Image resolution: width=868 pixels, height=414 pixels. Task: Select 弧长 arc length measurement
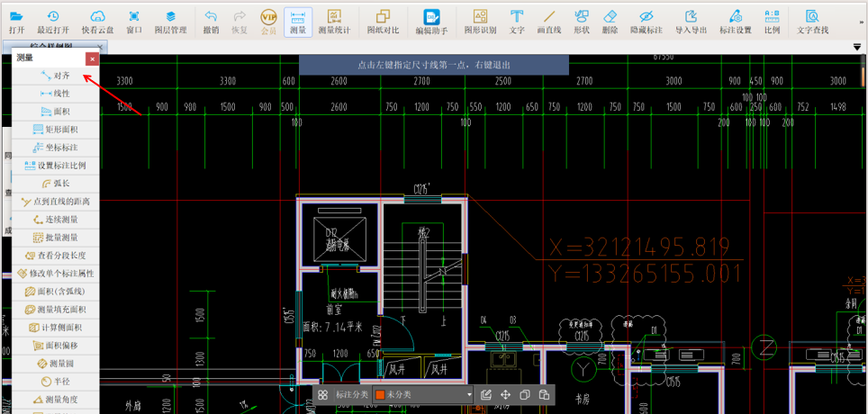55,184
